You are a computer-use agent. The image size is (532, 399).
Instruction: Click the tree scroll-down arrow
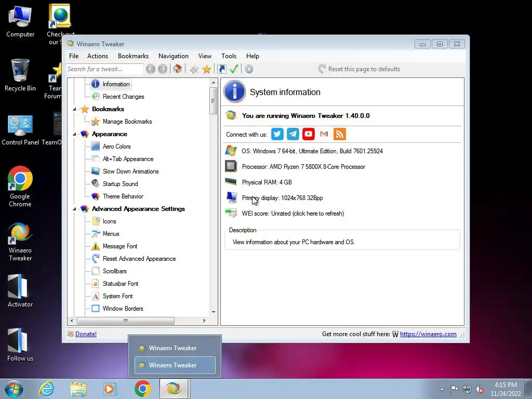pyautogui.click(x=214, y=312)
